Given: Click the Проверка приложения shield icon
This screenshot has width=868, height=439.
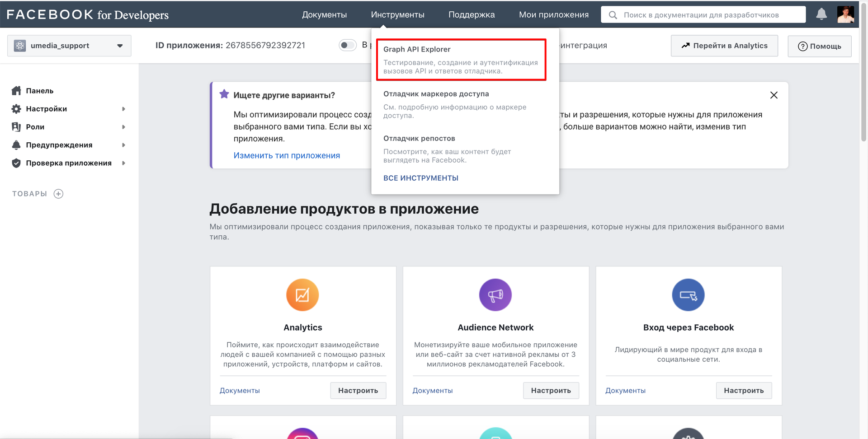Looking at the screenshot, I should [x=16, y=163].
